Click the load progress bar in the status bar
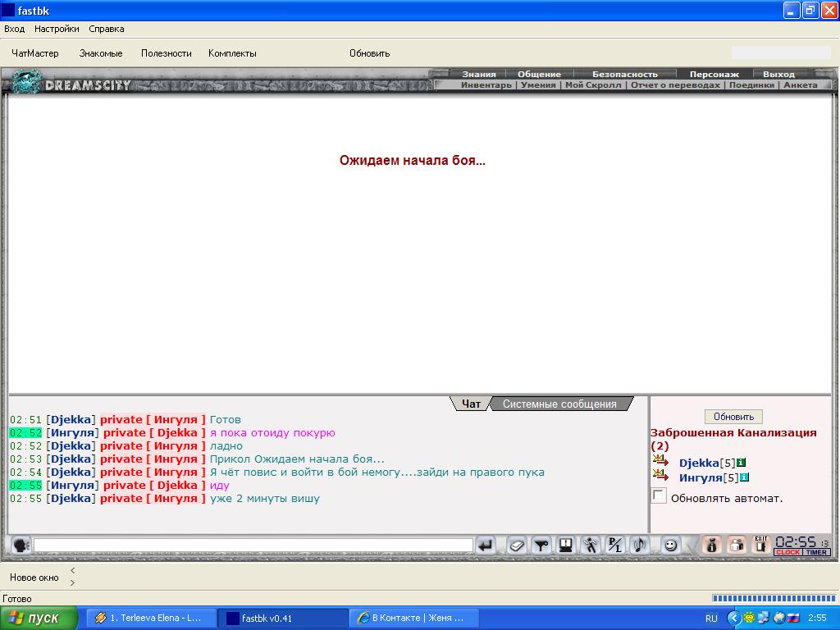Image resolution: width=840 pixels, height=630 pixels. [774, 598]
